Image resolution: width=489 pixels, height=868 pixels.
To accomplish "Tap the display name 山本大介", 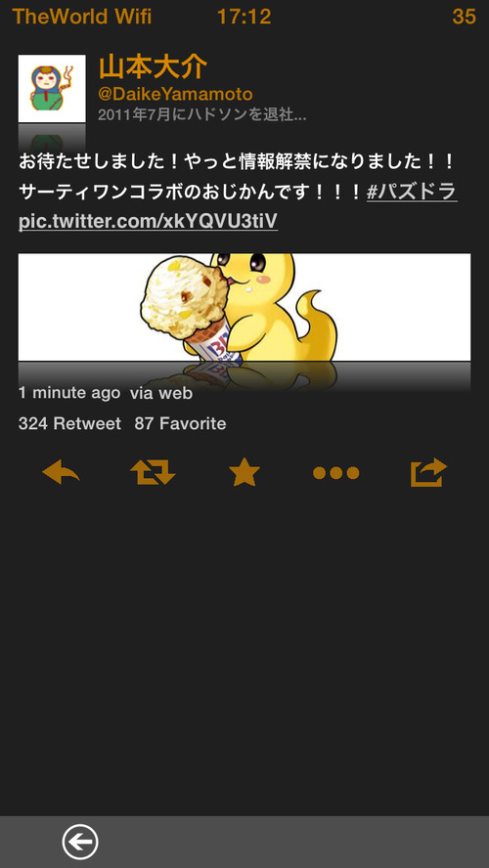I will pyautogui.click(x=153, y=67).
